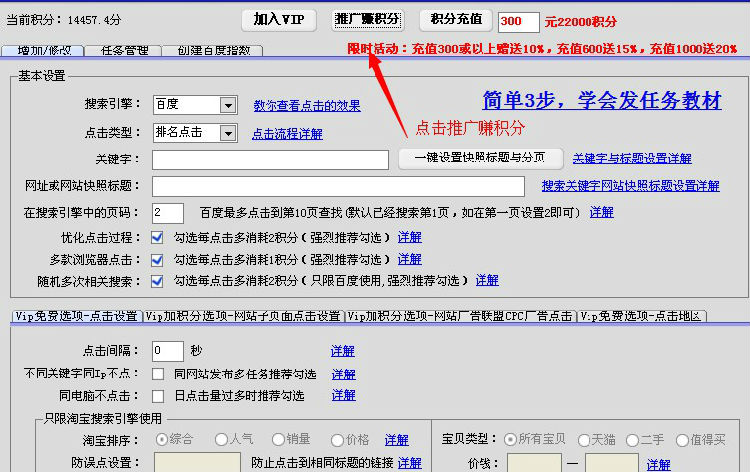Click the 加入VIP button
Viewport: 750px width, 472px height.
coord(279,20)
